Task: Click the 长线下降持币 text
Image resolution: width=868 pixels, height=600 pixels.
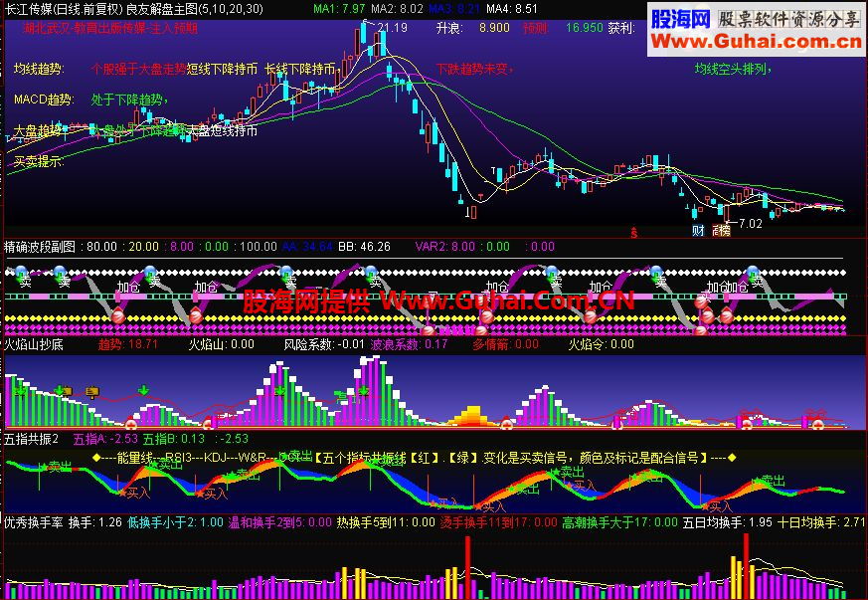Action: click(x=300, y=69)
